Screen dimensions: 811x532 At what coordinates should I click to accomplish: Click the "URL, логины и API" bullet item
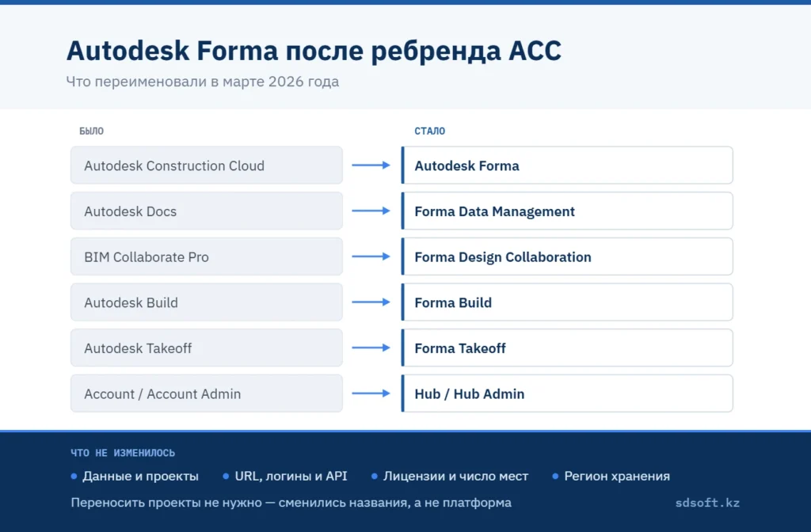pyautogui.click(x=285, y=476)
